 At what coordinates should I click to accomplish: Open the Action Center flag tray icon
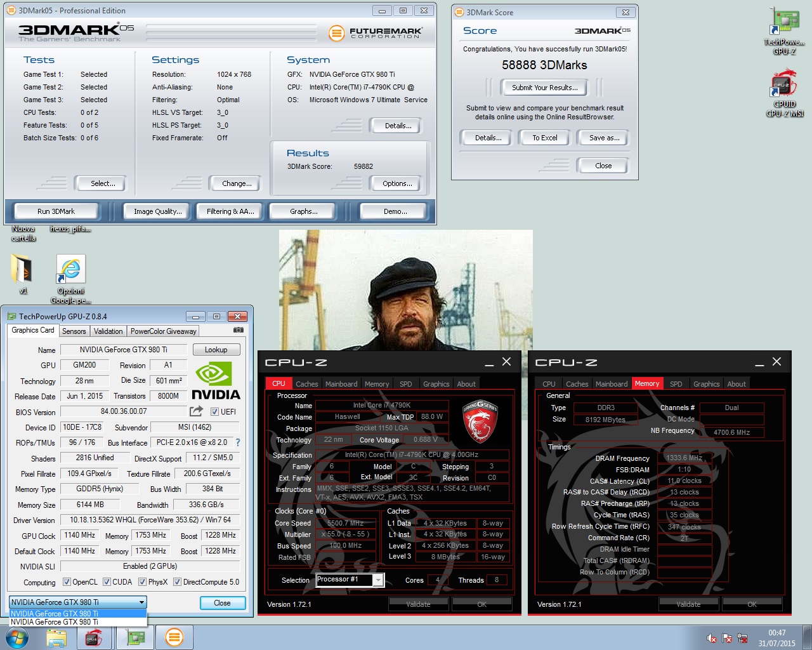pyautogui.click(x=727, y=638)
